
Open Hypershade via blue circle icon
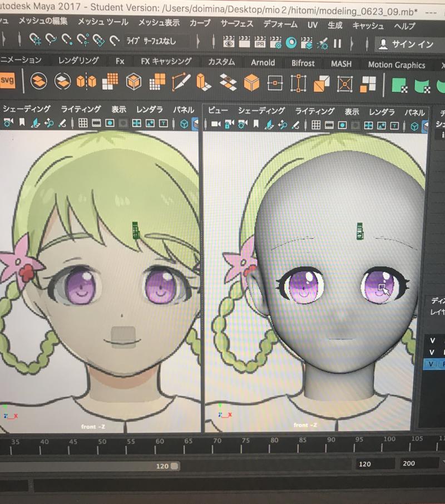291,43
